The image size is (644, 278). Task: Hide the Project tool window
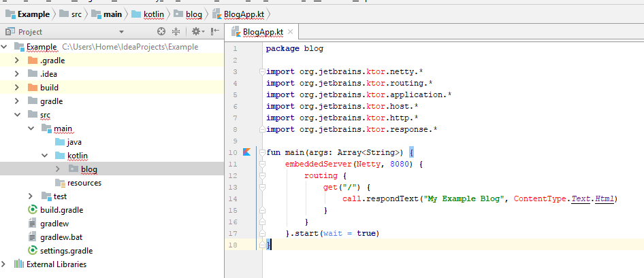pos(215,31)
